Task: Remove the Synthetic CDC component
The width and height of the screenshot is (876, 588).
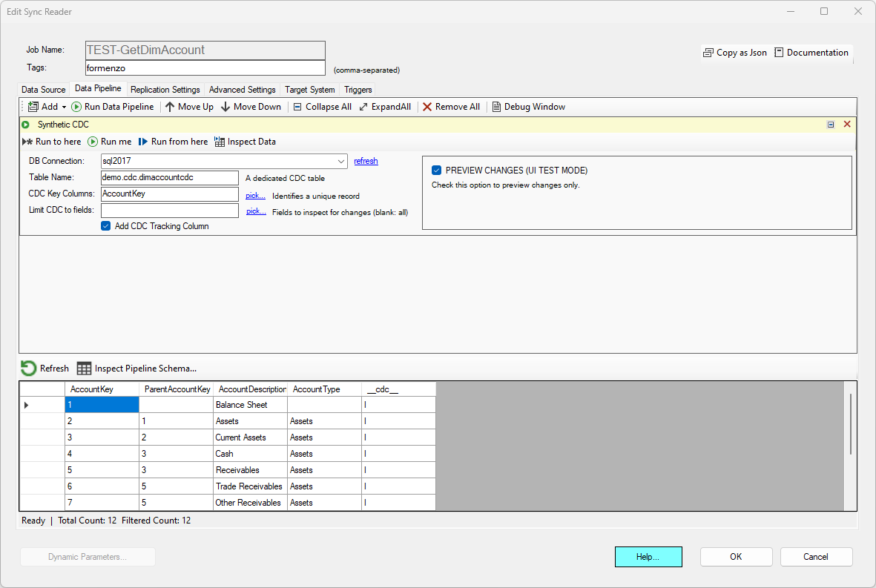Action: tap(847, 124)
